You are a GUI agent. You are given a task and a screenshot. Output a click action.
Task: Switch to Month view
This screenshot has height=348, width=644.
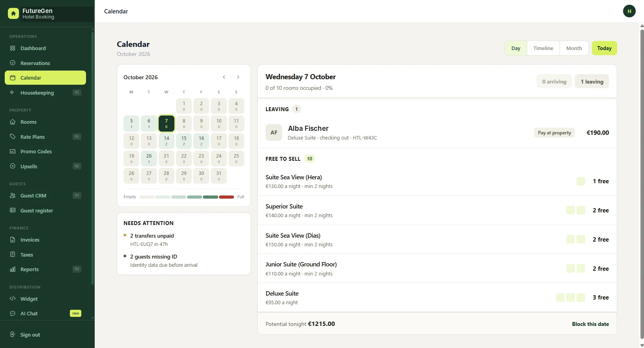click(x=574, y=48)
